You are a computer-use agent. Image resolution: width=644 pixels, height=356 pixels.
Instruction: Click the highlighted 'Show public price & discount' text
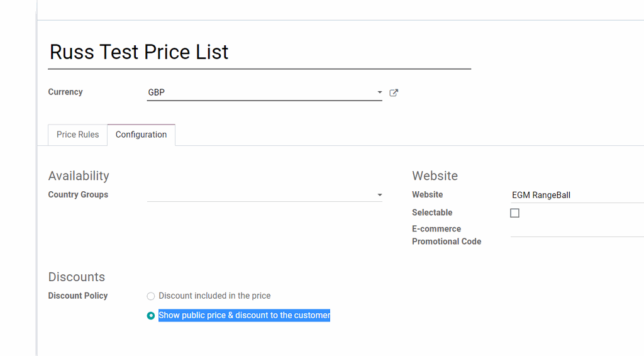244,316
